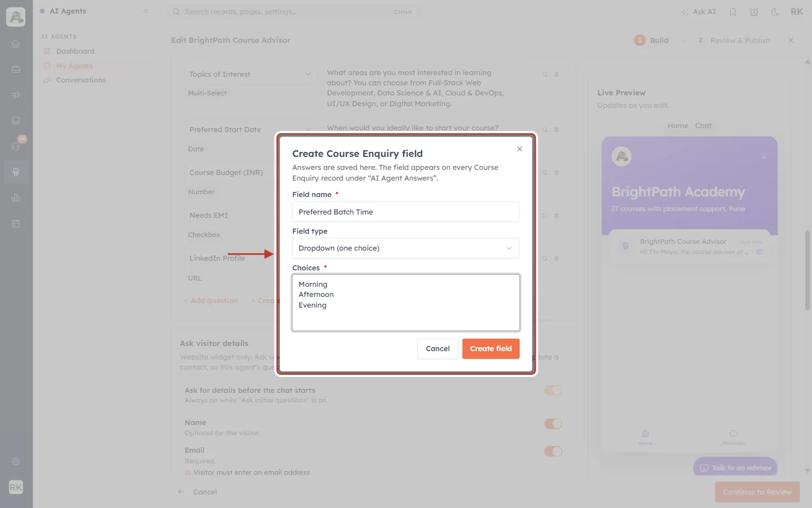Viewport: 812px width, 508px height.
Task: Open the megaphone campaigns icon
Action: (x=16, y=95)
